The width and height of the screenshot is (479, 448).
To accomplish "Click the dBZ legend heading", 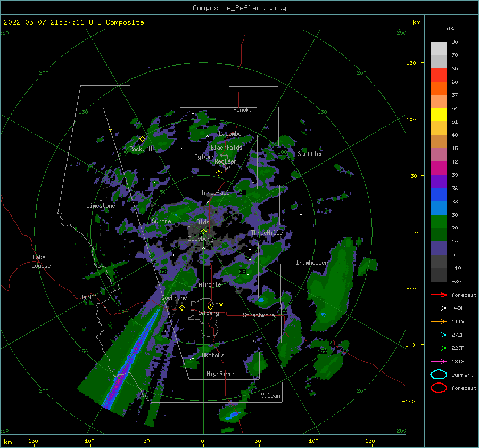I will click(451, 29).
